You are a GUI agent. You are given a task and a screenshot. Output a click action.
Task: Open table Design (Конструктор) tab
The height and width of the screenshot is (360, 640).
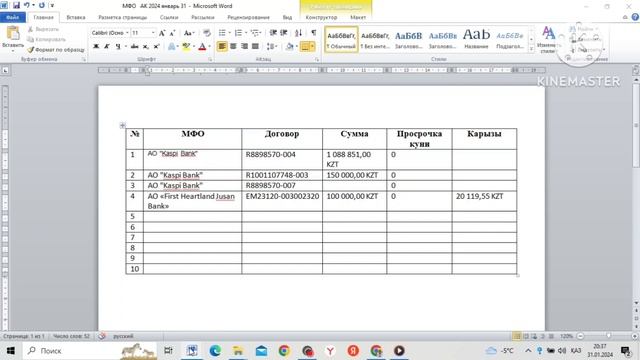coord(321,18)
